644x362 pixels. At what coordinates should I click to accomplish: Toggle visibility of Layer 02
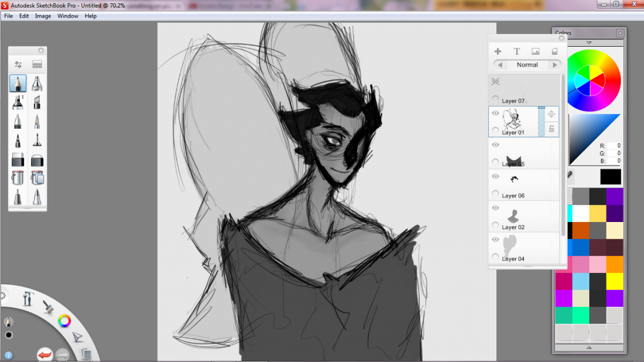tap(495, 208)
